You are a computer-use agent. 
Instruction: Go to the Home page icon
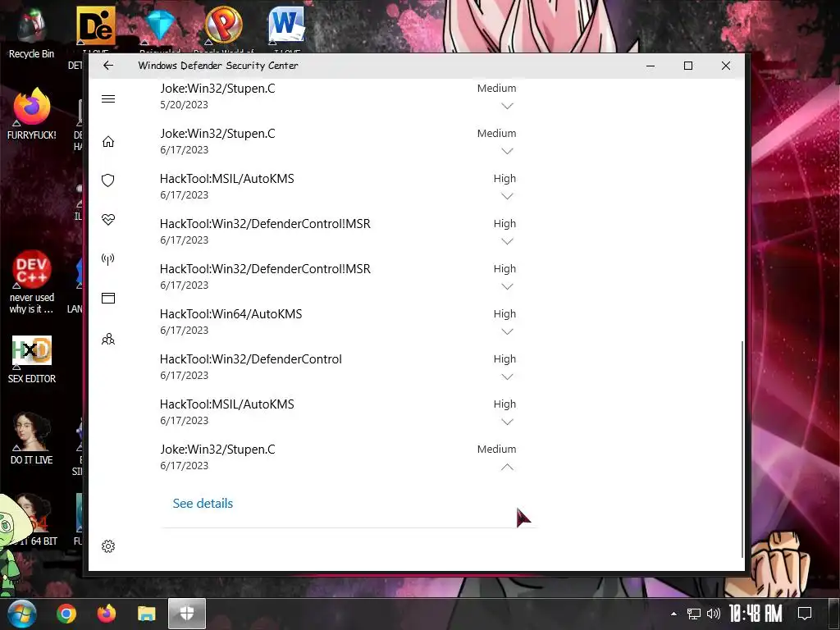click(x=108, y=141)
